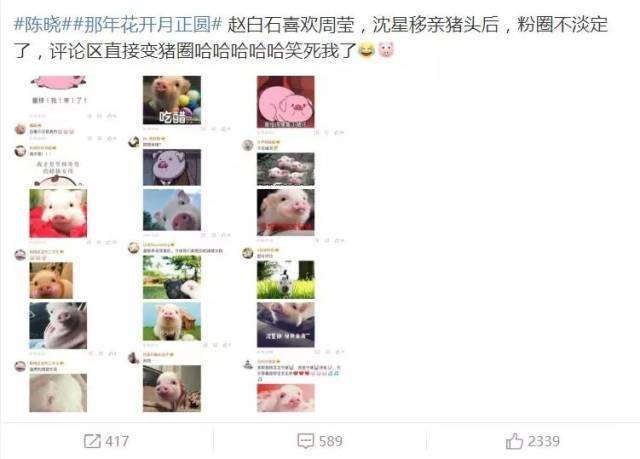Open the pink cartoon pig on red background
The height and width of the screenshot is (459, 640).
[286, 102]
